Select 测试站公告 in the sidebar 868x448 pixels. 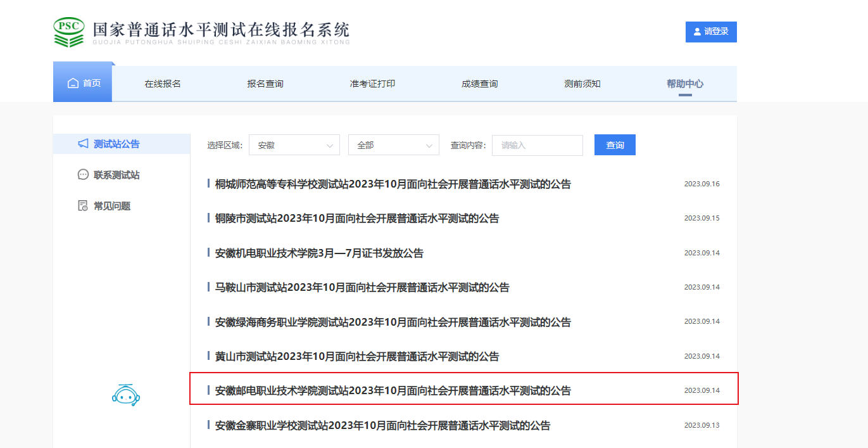pos(122,144)
